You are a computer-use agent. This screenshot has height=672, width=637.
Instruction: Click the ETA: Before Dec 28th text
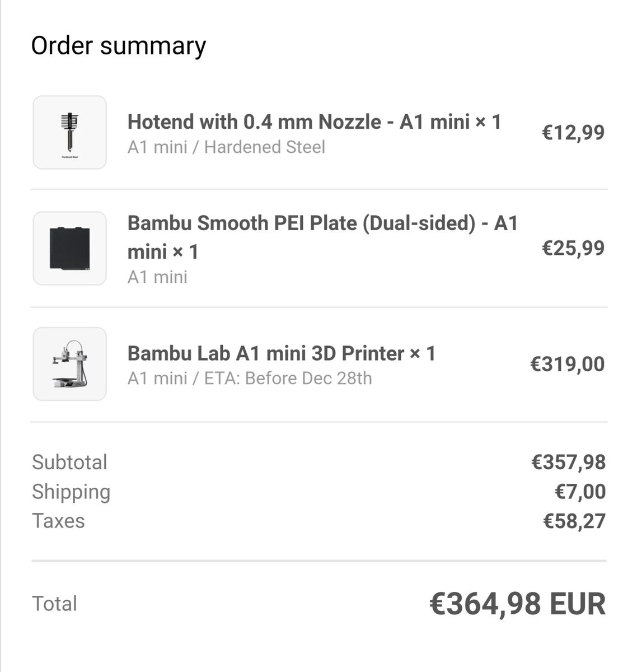288,379
